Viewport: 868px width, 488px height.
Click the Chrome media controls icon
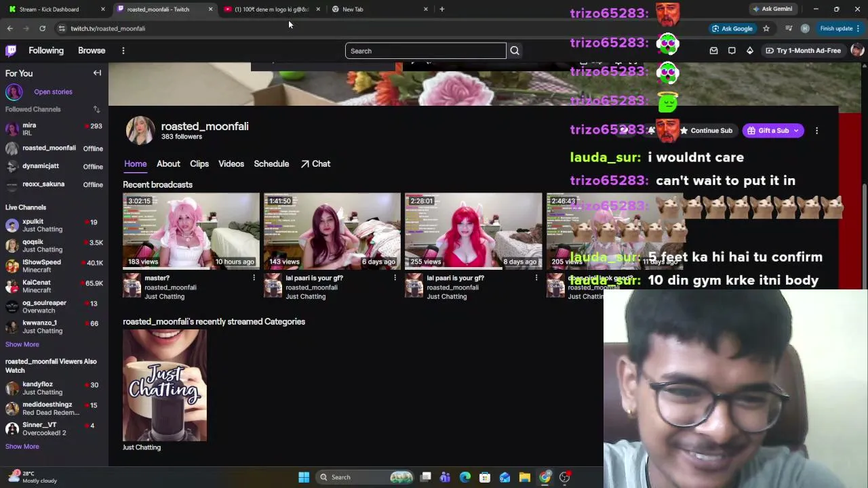[788, 28]
